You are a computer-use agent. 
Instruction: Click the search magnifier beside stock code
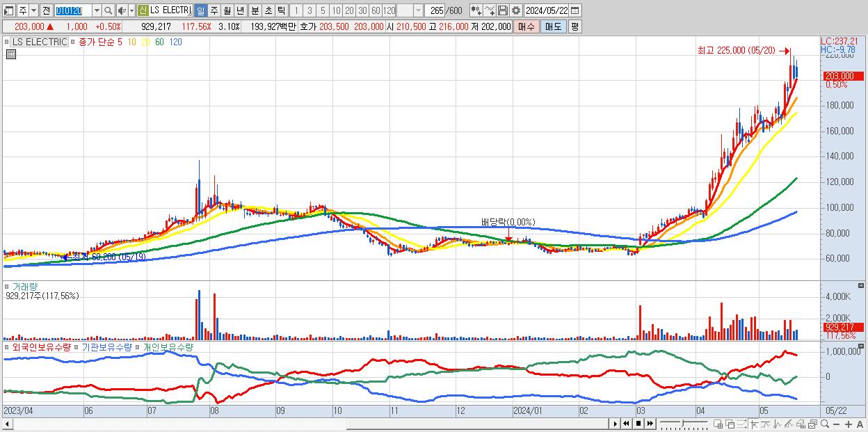point(108,10)
